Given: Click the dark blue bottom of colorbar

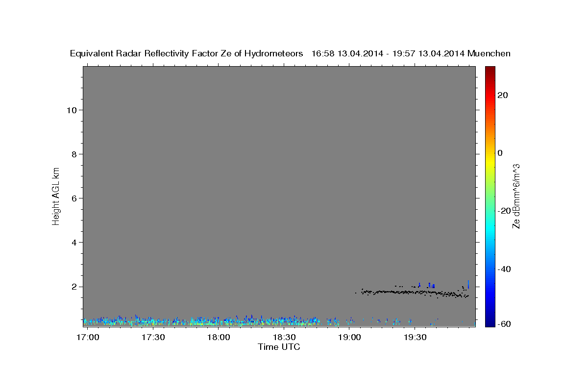Looking at the screenshot, I should tap(490, 322).
